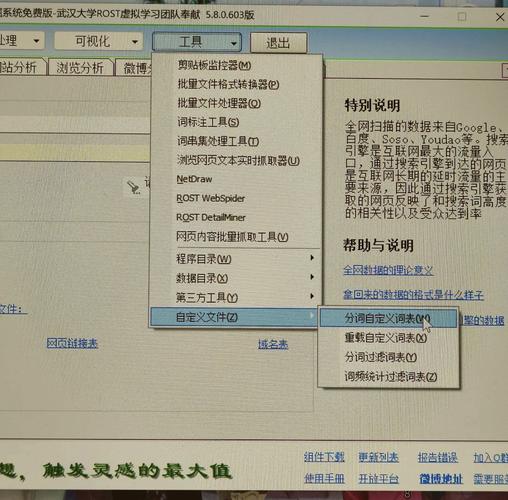Launch ROST WebSpider from the menu
The image size is (508, 500).
click(x=210, y=198)
